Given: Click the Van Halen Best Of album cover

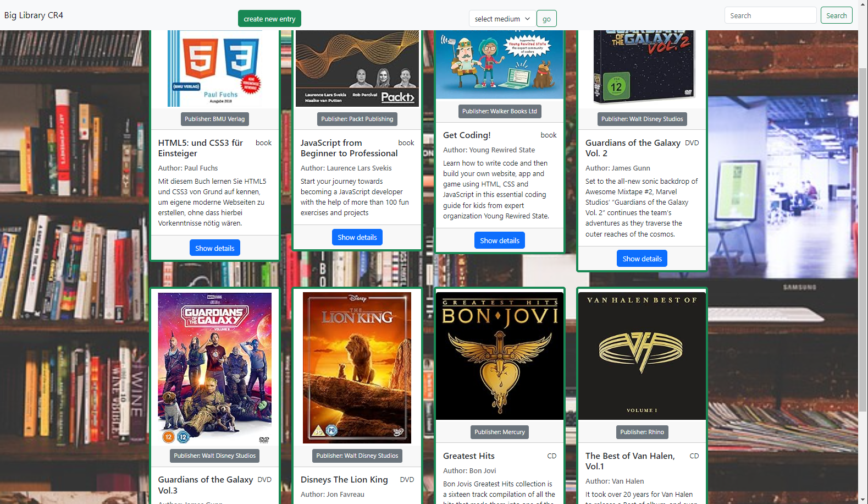Looking at the screenshot, I should (x=642, y=356).
